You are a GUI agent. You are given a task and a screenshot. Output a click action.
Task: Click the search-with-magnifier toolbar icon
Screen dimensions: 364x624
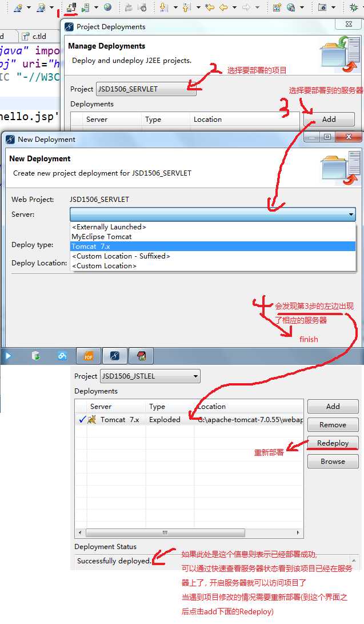click(x=41, y=7)
